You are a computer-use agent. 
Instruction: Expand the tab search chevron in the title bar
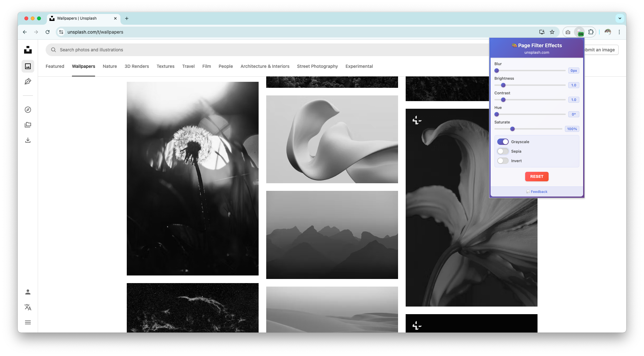pos(620,18)
